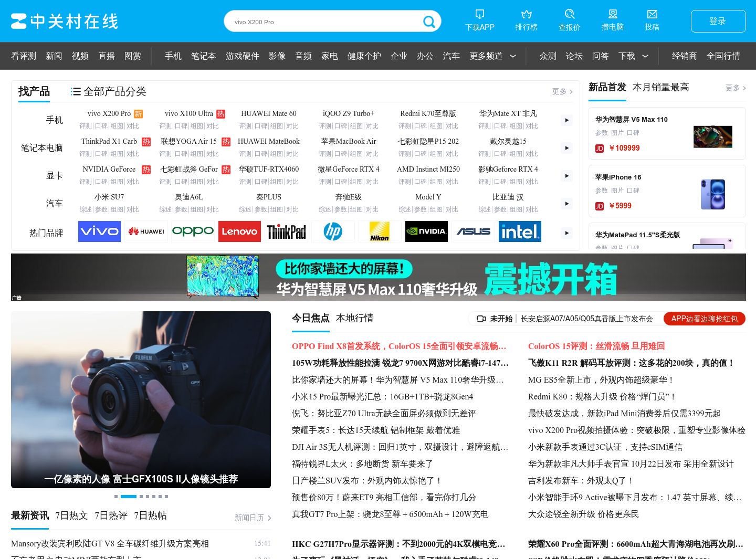Open the 小米15 Pro最新曝光汇总 article

coord(383,397)
